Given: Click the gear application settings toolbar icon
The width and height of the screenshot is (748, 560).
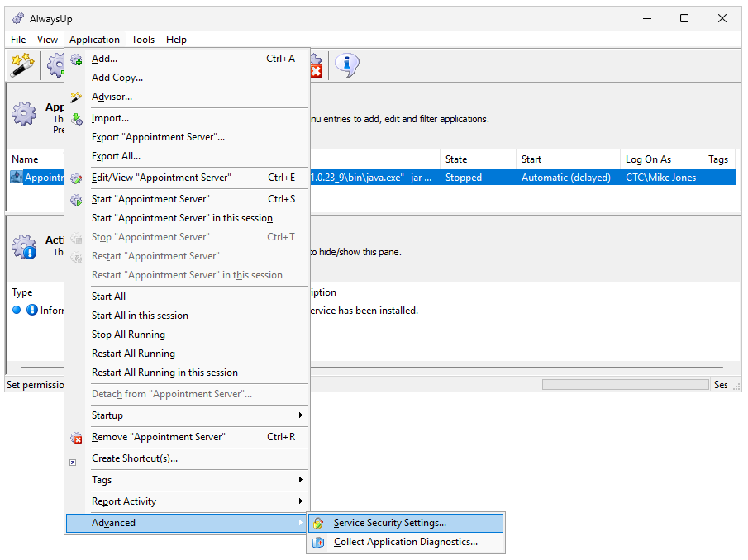Looking at the screenshot, I should (56, 64).
